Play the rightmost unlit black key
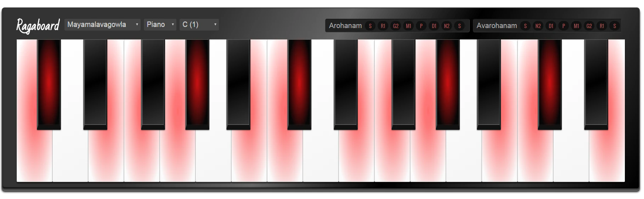 (x=596, y=84)
